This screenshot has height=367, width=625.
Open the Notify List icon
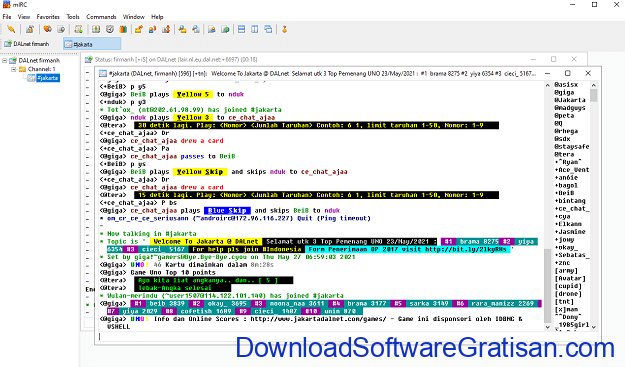(212, 29)
